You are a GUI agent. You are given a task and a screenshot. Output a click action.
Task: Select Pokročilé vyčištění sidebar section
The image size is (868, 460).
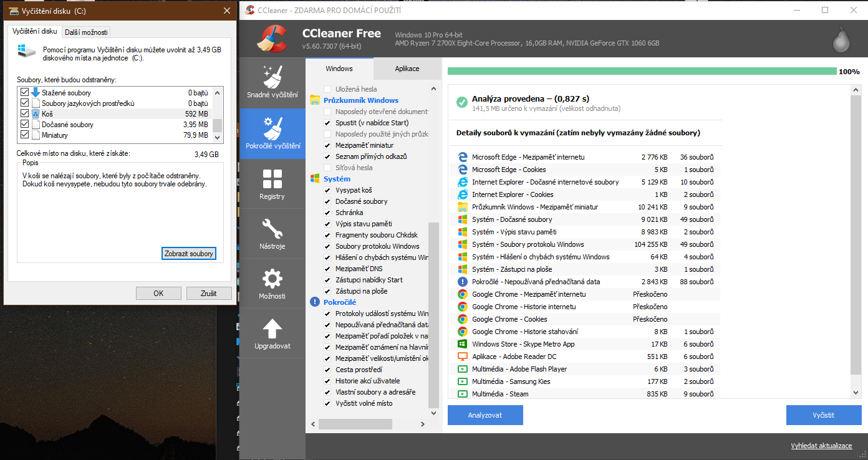pyautogui.click(x=272, y=133)
